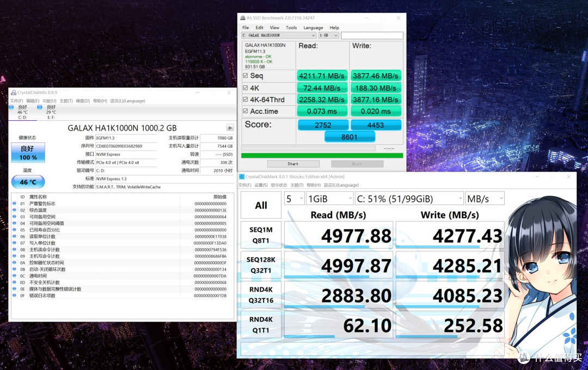Open AS SSD View menu
The image size is (588, 370).
(x=274, y=27)
